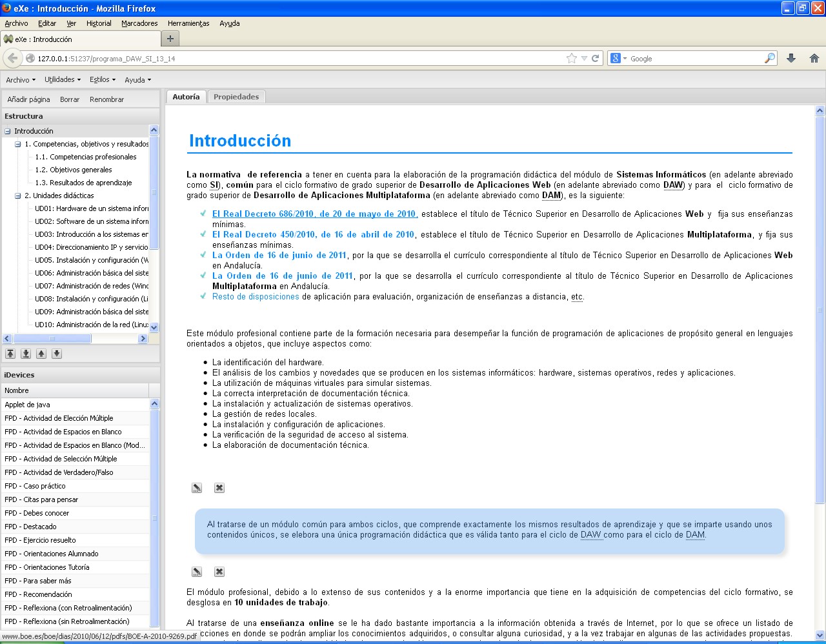Delete the Introducción text iDevice X icon

click(219, 488)
